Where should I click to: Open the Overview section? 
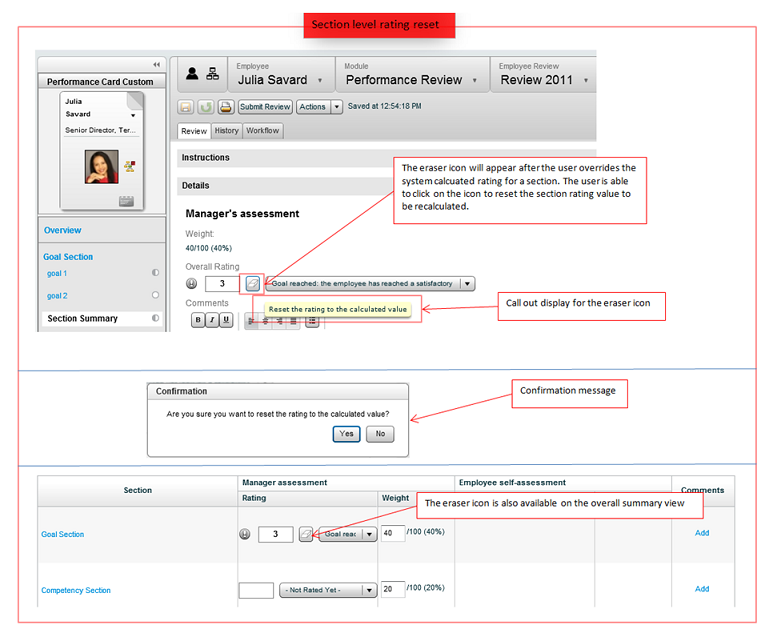[x=63, y=230]
